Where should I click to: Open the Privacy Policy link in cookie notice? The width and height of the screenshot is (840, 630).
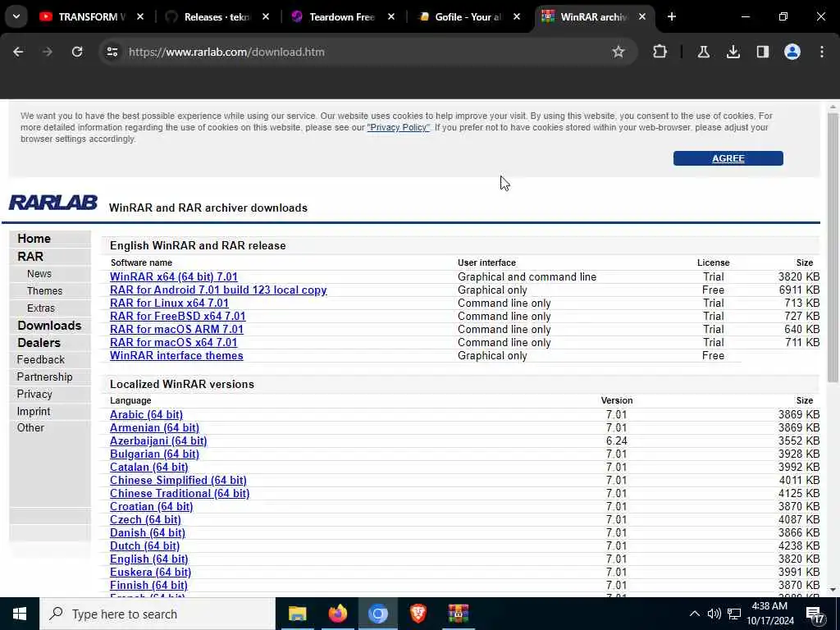point(398,127)
